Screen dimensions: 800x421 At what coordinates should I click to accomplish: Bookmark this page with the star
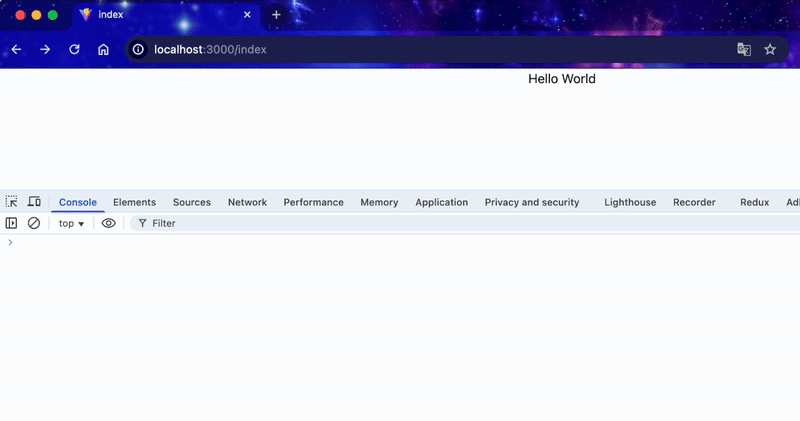pyautogui.click(x=770, y=49)
